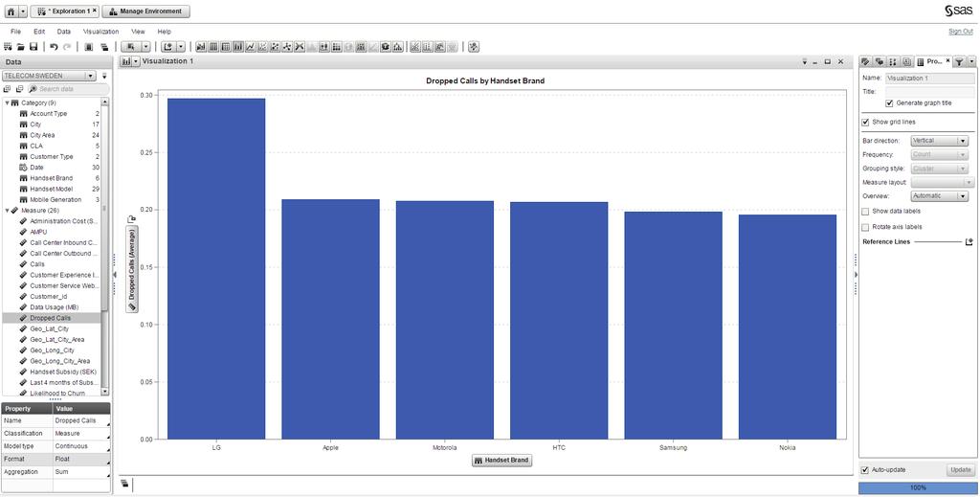Click the 100% progress bar
Screen dimensions: 980x497
[917, 487]
